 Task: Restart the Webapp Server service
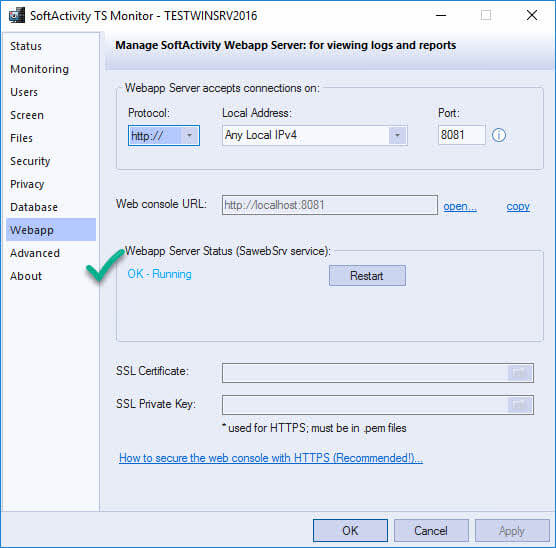pos(367,276)
